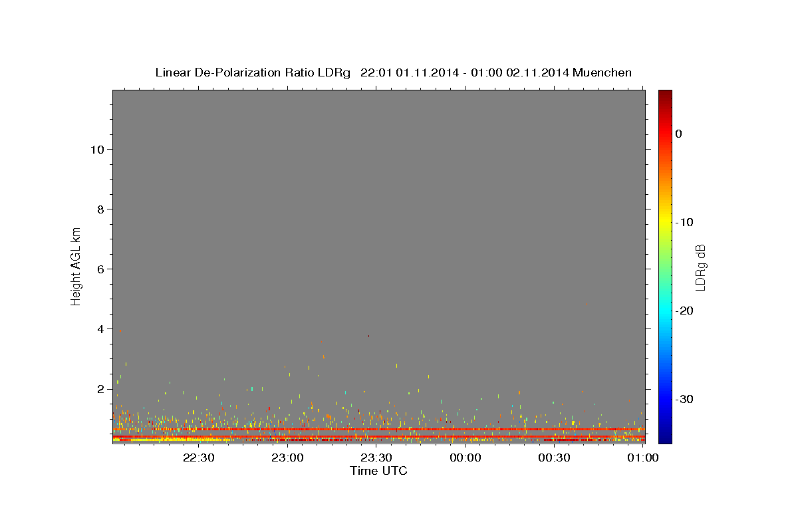This screenshot has width=798, height=532.
Task: Click the colorbar value -30
Action: [x=684, y=399]
